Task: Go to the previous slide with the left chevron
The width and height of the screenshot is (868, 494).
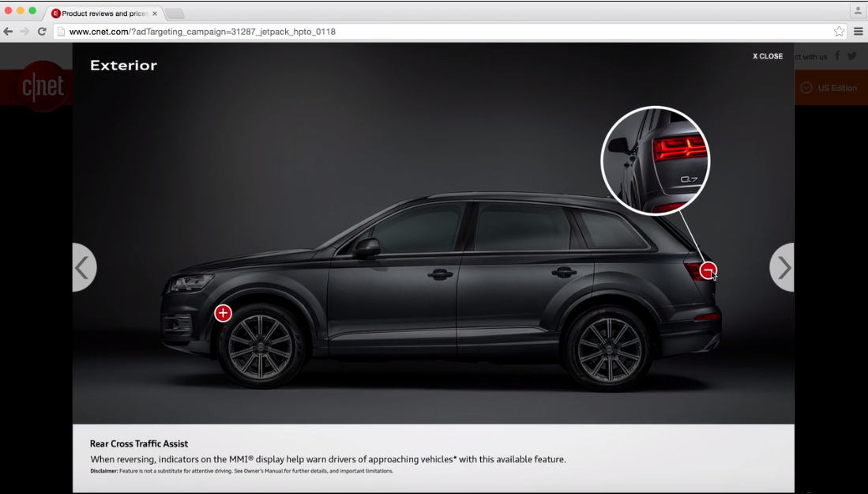Action: tap(84, 267)
